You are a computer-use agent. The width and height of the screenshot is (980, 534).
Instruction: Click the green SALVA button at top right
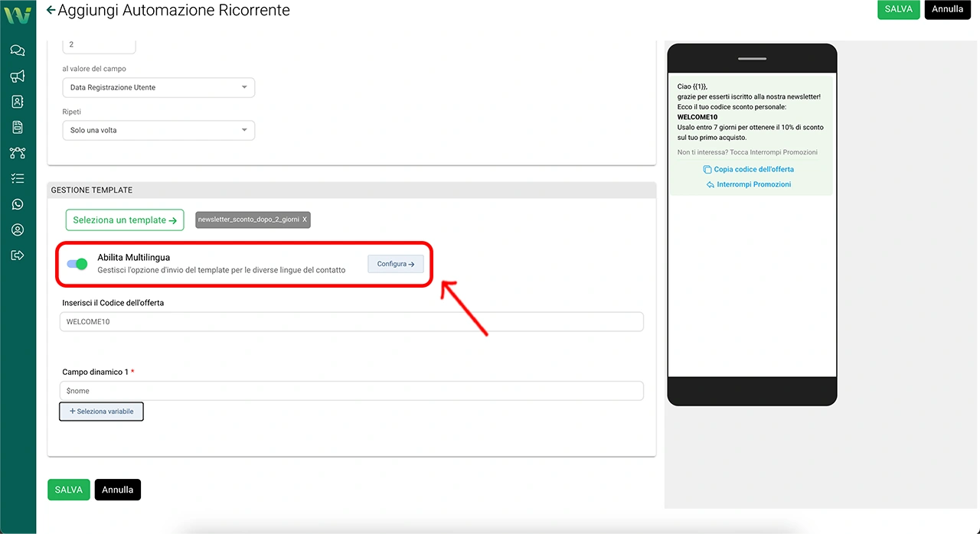point(898,9)
